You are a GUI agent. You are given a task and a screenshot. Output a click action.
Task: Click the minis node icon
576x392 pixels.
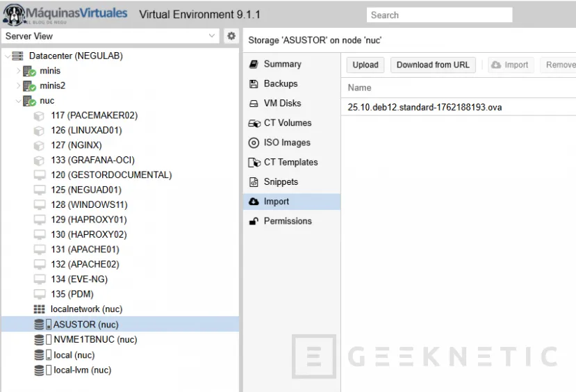click(29, 71)
